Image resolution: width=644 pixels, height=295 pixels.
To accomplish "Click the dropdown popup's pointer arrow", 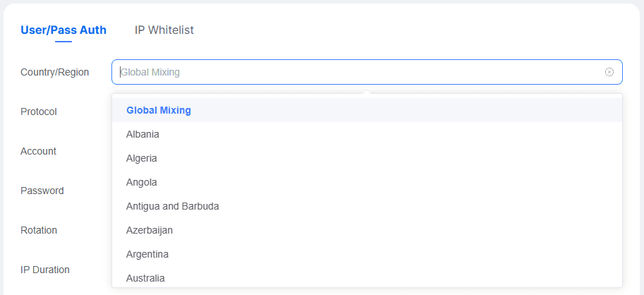I will (x=365, y=91).
